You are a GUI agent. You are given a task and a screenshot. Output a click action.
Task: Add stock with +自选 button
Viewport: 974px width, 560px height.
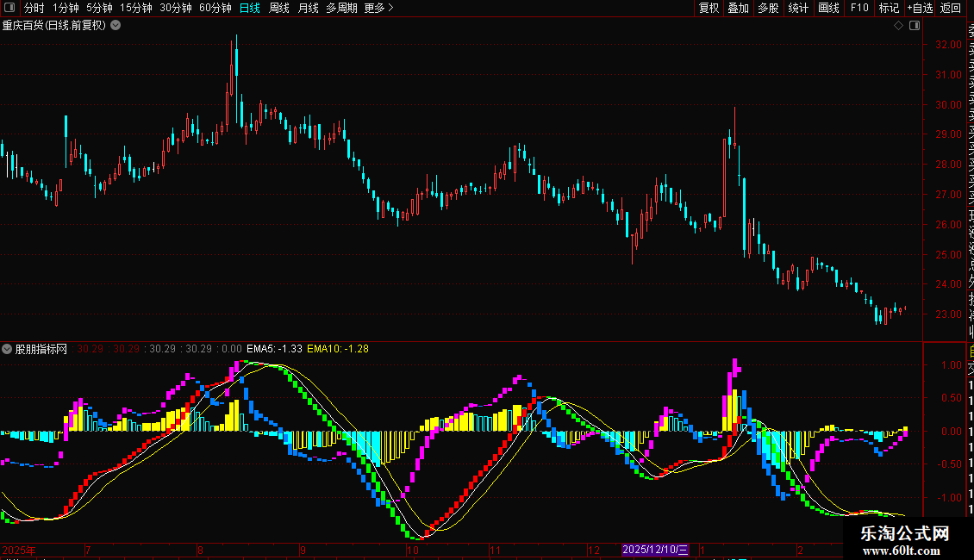point(920,8)
